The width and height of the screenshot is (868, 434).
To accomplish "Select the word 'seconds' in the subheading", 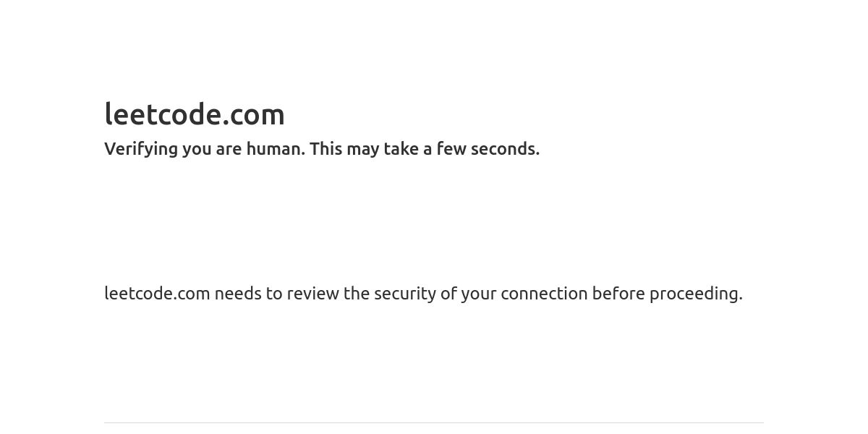I will point(503,148).
